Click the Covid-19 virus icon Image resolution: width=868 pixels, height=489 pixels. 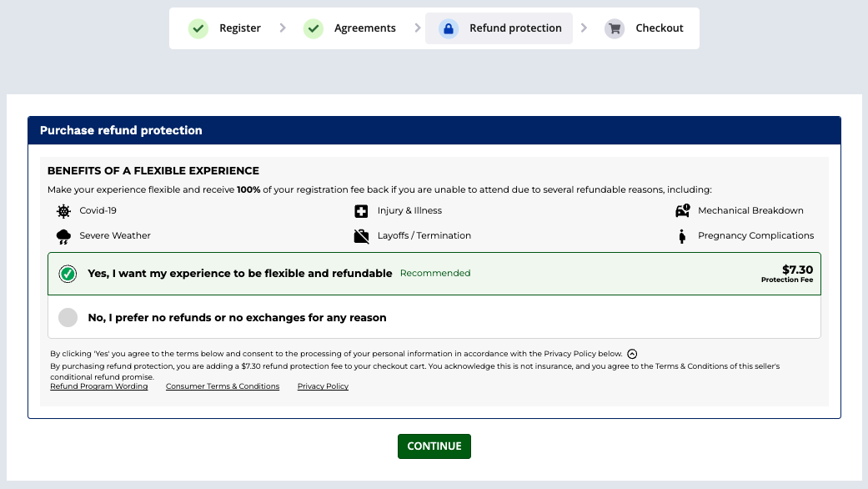(63, 211)
